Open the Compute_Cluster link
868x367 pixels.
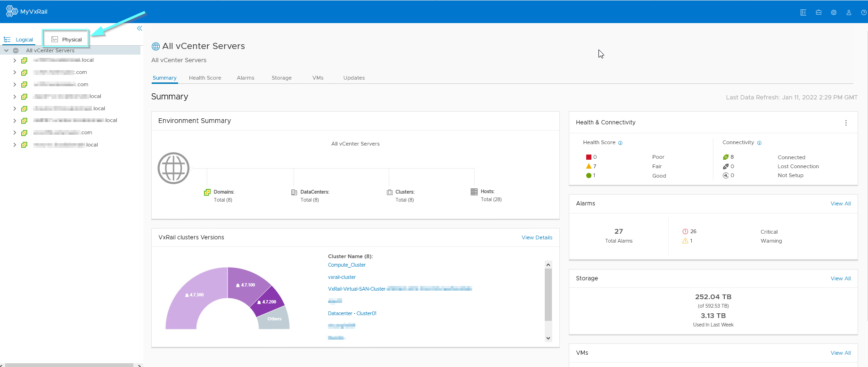(347, 265)
